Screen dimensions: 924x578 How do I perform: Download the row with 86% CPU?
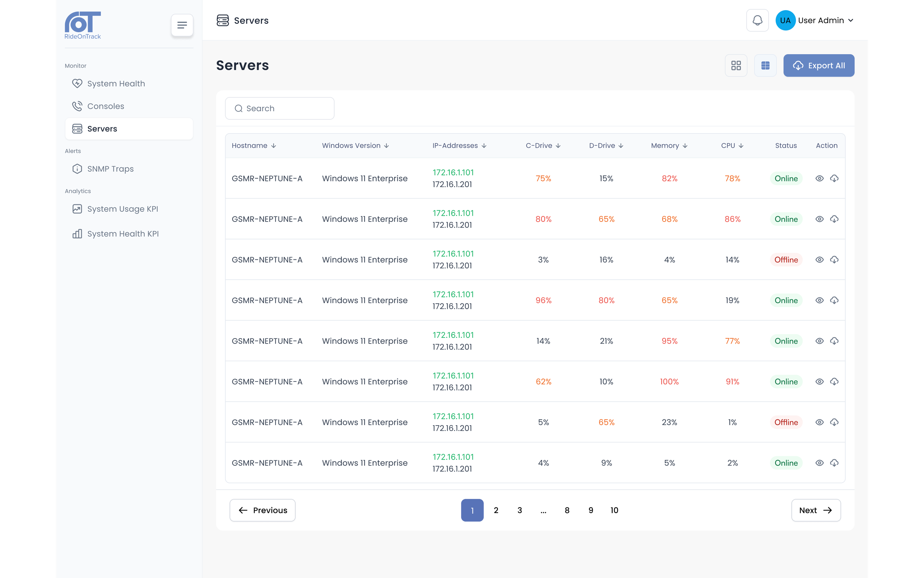point(834,219)
